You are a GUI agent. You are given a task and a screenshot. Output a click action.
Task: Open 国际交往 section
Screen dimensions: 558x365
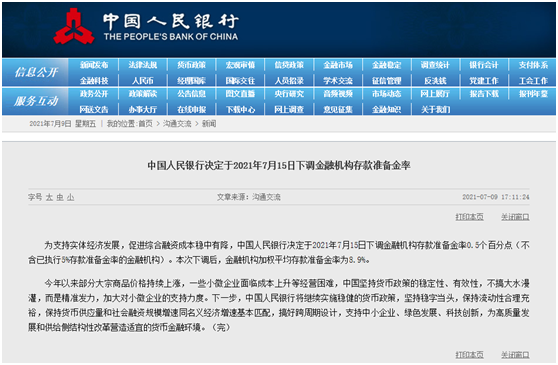click(x=240, y=81)
